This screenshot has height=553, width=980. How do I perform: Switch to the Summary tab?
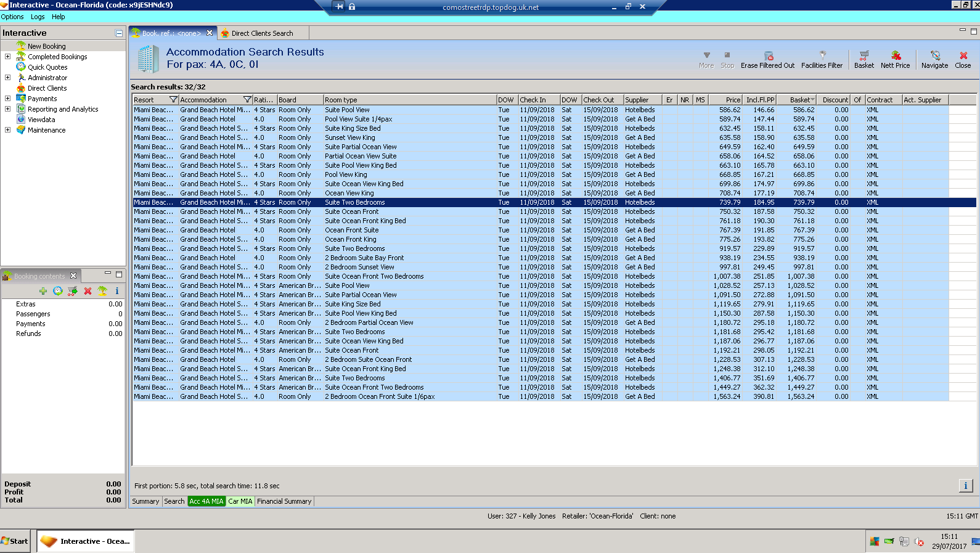click(x=145, y=501)
